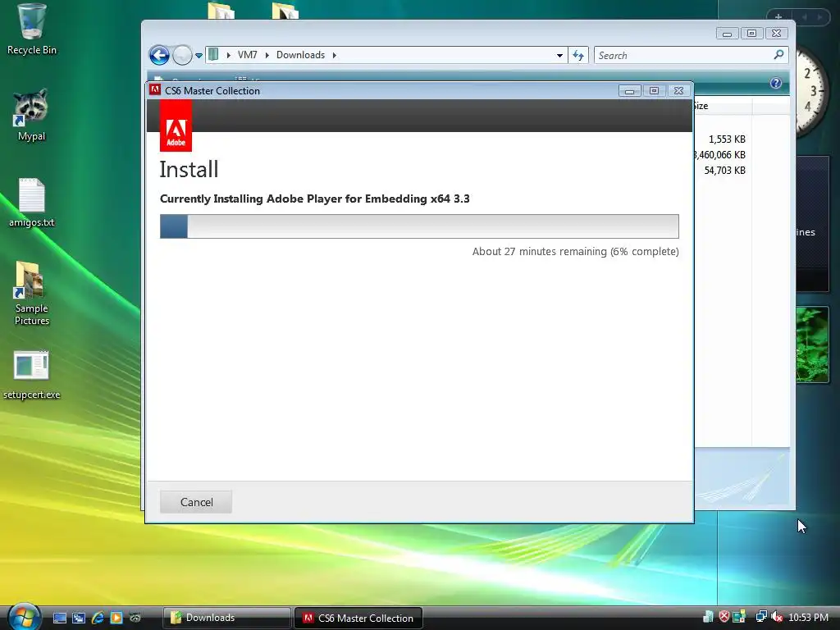The width and height of the screenshot is (840, 630).
Task: Click the red security shield tray icon
Action: pos(724,617)
